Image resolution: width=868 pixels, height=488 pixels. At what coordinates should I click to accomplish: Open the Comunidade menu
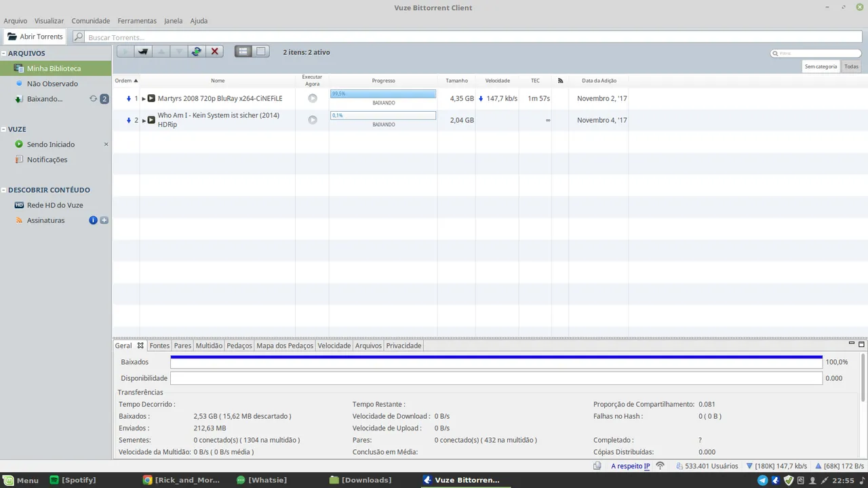click(91, 21)
